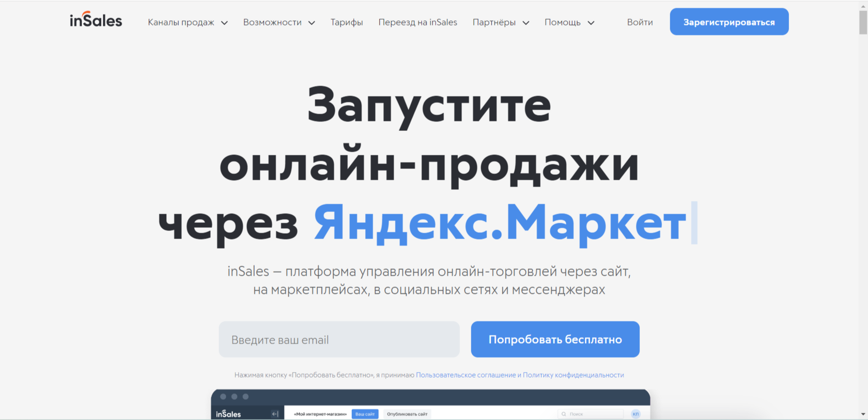Screen dimensions: 868x420
Task: Expand the chevron next to Партнёры
Action: pyautogui.click(x=526, y=23)
